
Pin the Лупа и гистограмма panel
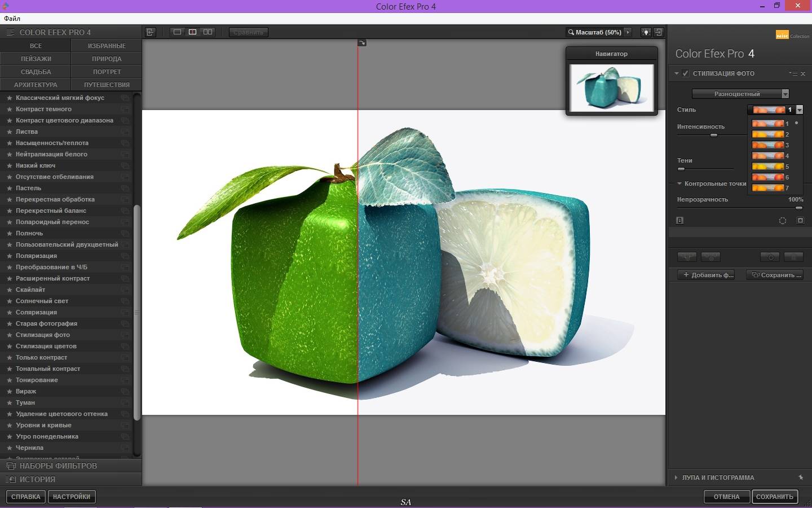pyautogui.click(x=801, y=478)
